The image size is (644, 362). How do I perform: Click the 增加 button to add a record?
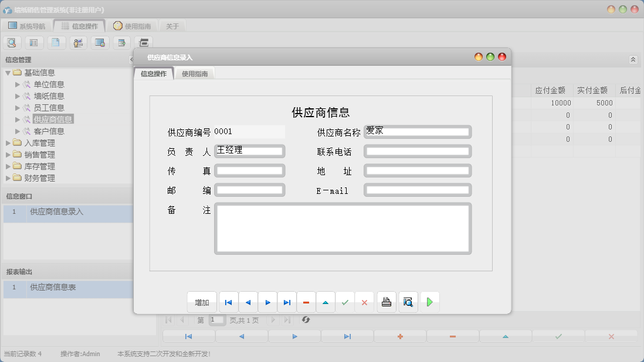click(202, 302)
